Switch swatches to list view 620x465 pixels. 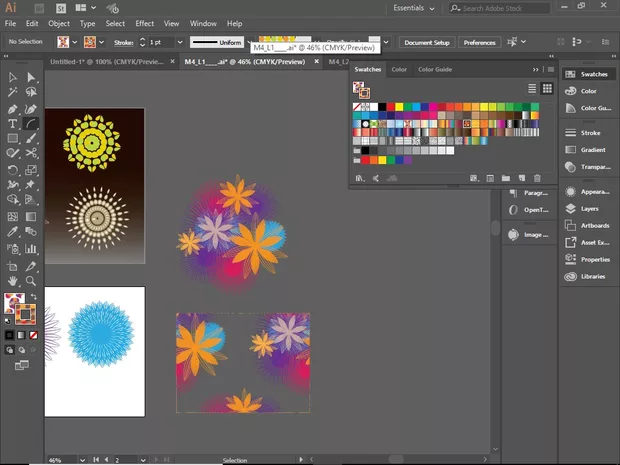pos(532,89)
